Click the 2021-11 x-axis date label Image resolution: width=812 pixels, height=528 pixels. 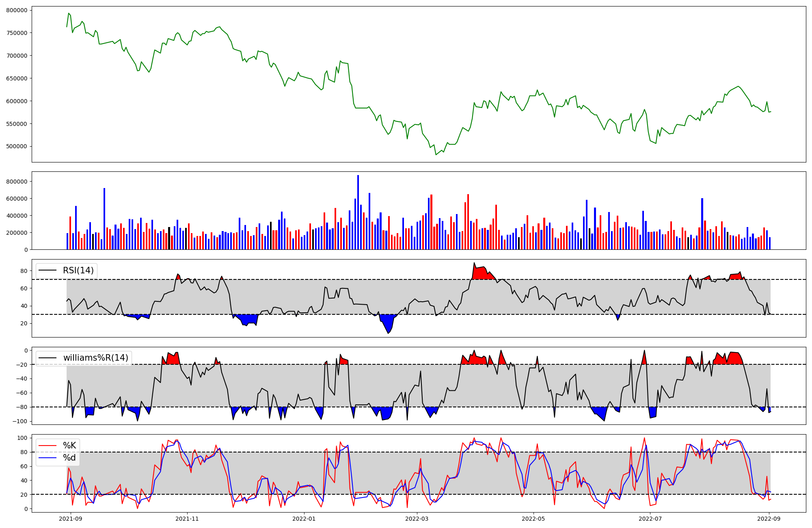187,519
